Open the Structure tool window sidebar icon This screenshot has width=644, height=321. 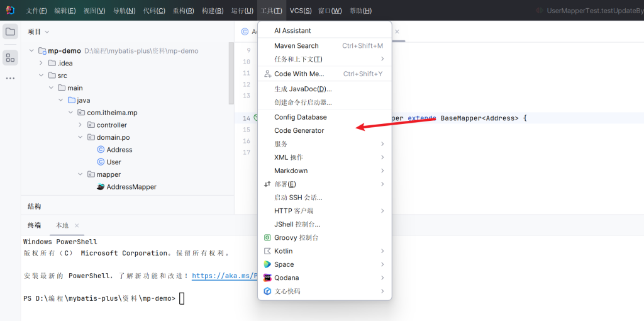pyautogui.click(x=10, y=58)
